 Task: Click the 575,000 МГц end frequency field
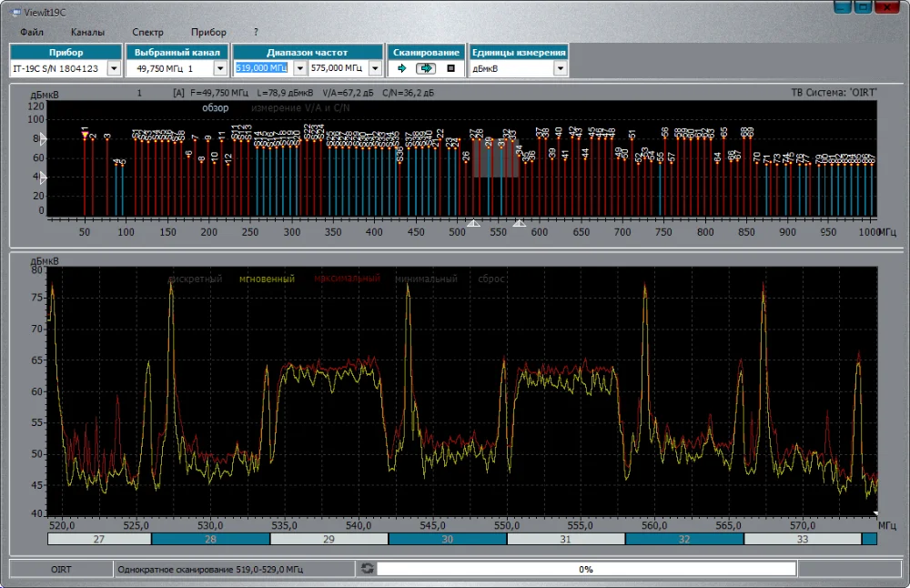tap(339, 68)
